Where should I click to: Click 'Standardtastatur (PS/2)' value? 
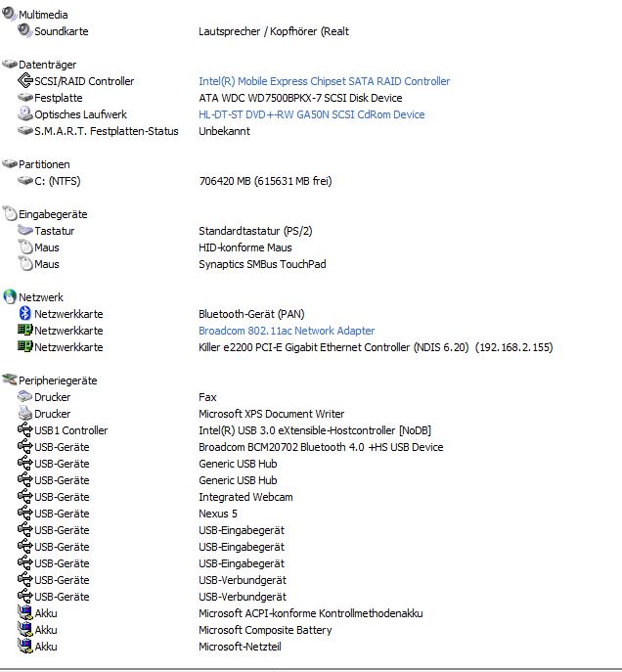tap(255, 231)
